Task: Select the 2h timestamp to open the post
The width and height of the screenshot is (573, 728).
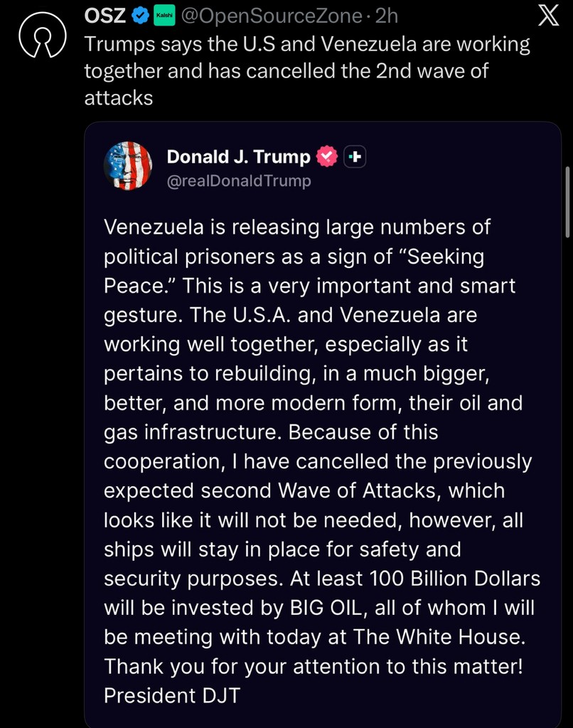Action: click(x=386, y=14)
